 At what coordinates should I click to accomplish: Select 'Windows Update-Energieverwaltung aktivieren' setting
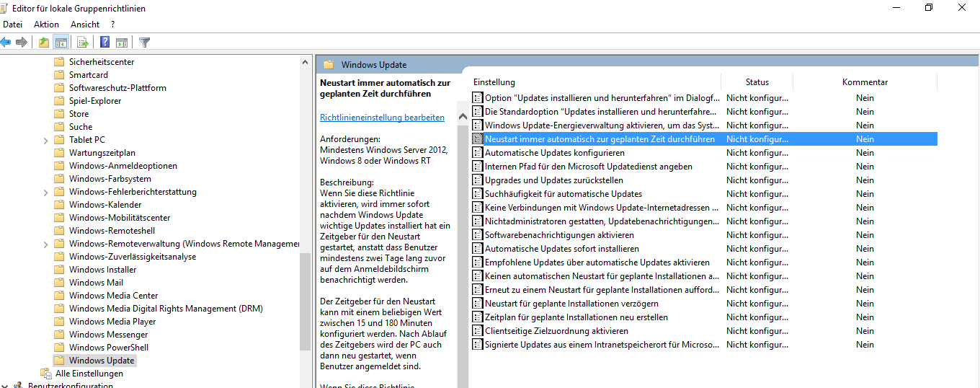pyautogui.click(x=705, y=125)
